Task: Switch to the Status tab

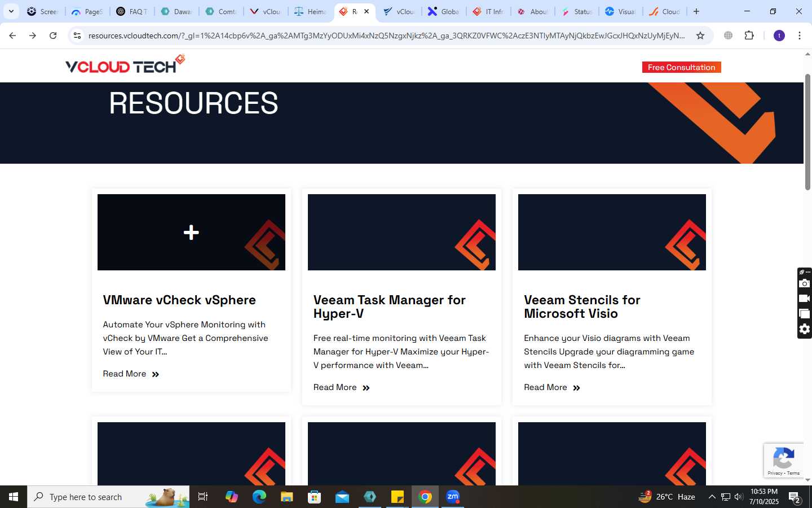Action: click(x=577, y=11)
